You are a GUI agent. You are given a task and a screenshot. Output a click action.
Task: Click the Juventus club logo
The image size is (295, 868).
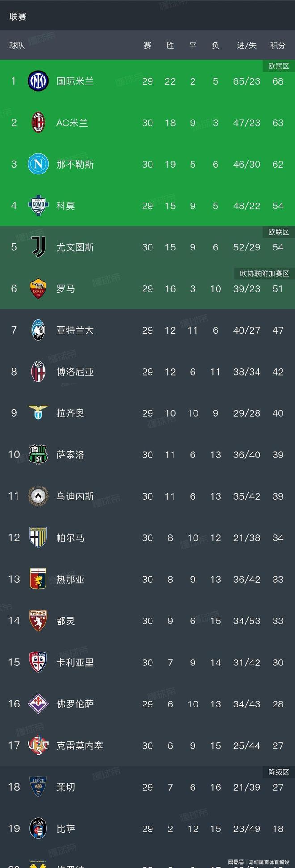(38, 247)
